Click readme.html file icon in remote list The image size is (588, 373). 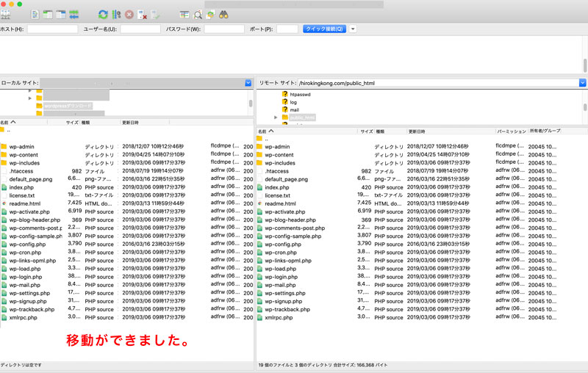tap(259, 203)
